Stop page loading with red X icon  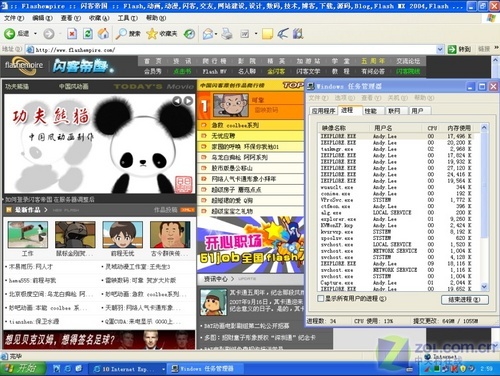click(x=72, y=33)
